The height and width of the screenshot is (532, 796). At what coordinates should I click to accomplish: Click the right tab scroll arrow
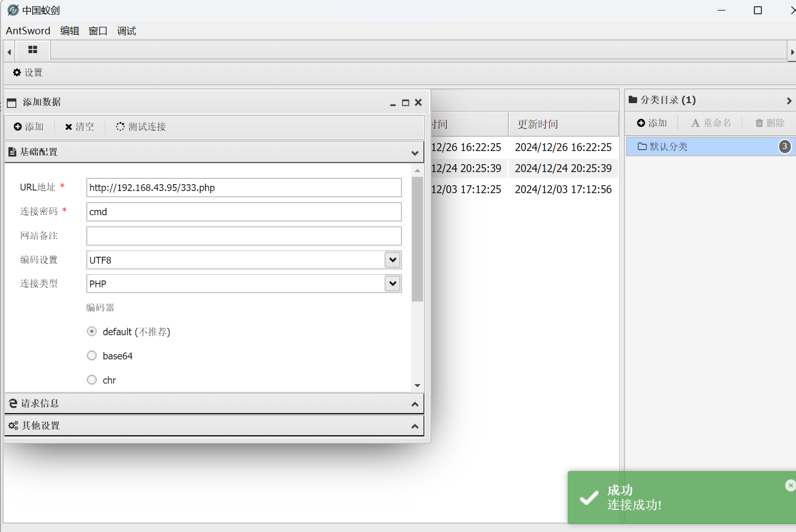click(792, 52)
